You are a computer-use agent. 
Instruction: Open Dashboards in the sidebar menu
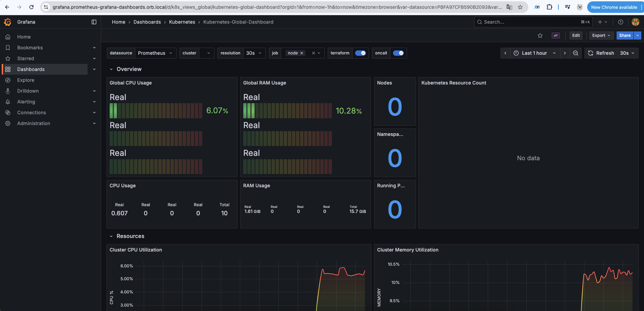click(x=31, y=69)
